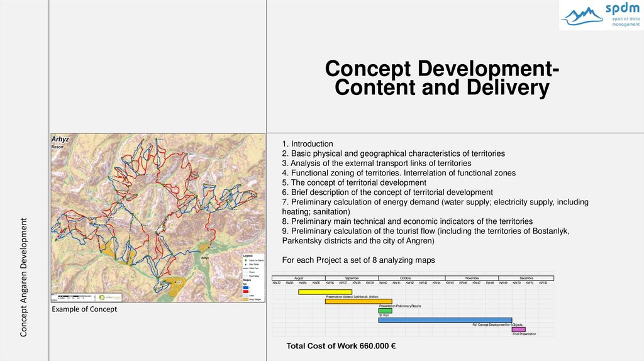
Task: Select the 'Full Concept Development for 6 Objects' label
Action: [497, 325]
